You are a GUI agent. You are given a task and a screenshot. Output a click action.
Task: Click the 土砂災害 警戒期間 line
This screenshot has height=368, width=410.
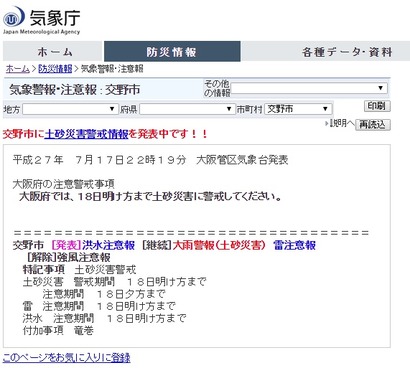(114, 282)
